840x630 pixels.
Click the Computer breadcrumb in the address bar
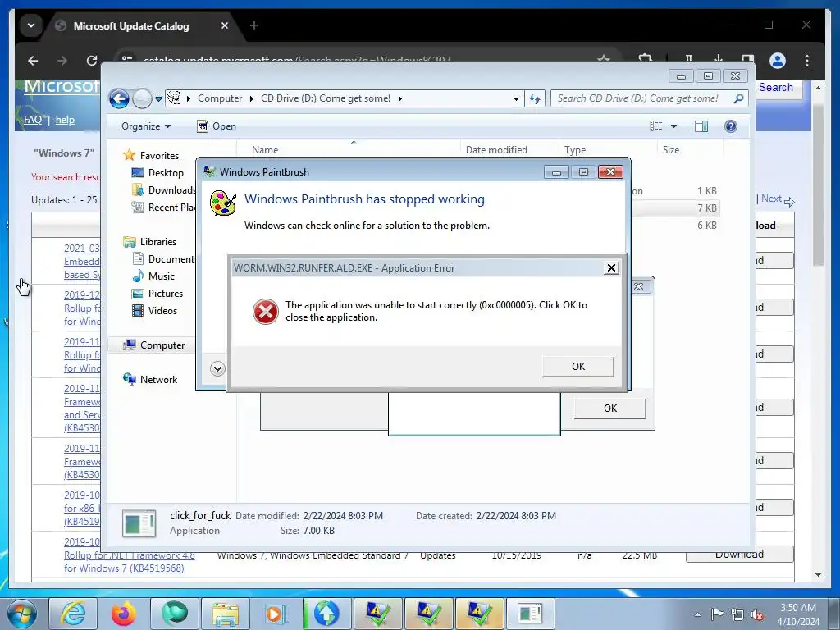pos(220,98)
